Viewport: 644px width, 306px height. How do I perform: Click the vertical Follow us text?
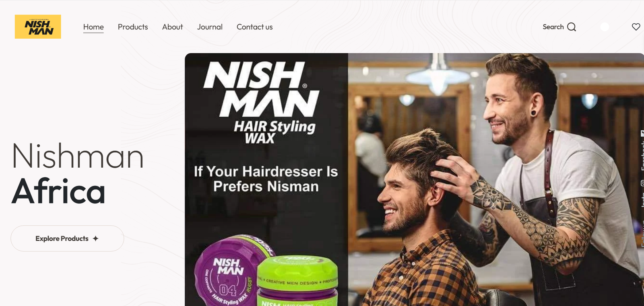click(642, 233)
